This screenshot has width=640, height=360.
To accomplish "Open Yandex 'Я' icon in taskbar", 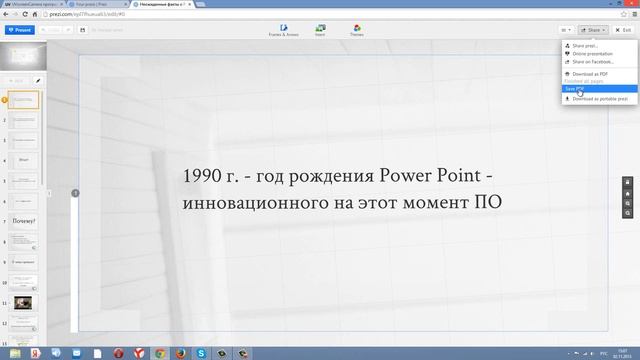I will tap(36, 353).
